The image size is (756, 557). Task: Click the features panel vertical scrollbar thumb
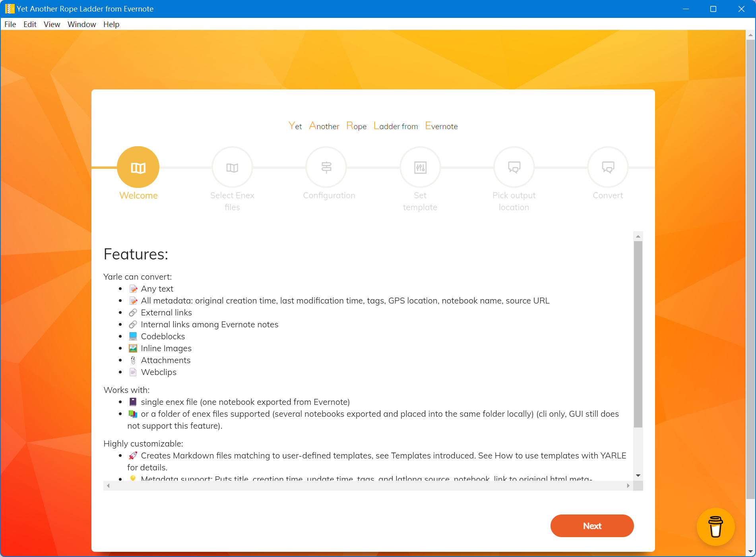[x=638, y=334]
